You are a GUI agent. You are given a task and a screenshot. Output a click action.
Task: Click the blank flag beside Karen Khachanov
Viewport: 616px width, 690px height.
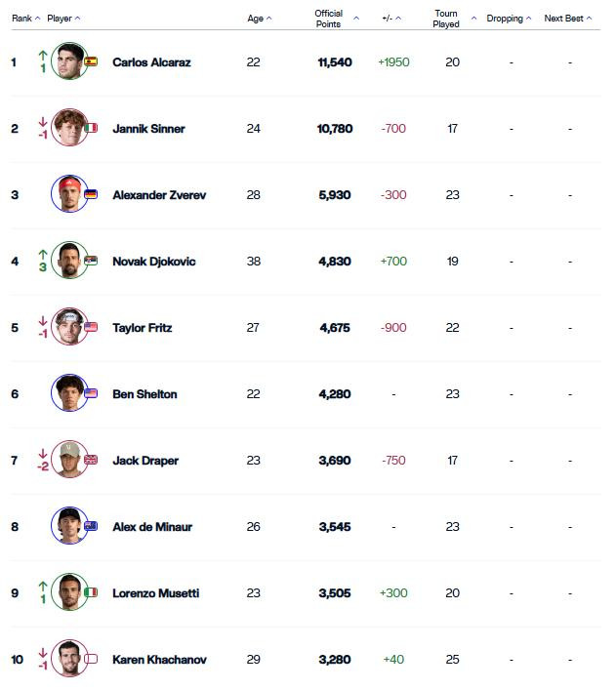pyautogui.click(x=91, y=659)
